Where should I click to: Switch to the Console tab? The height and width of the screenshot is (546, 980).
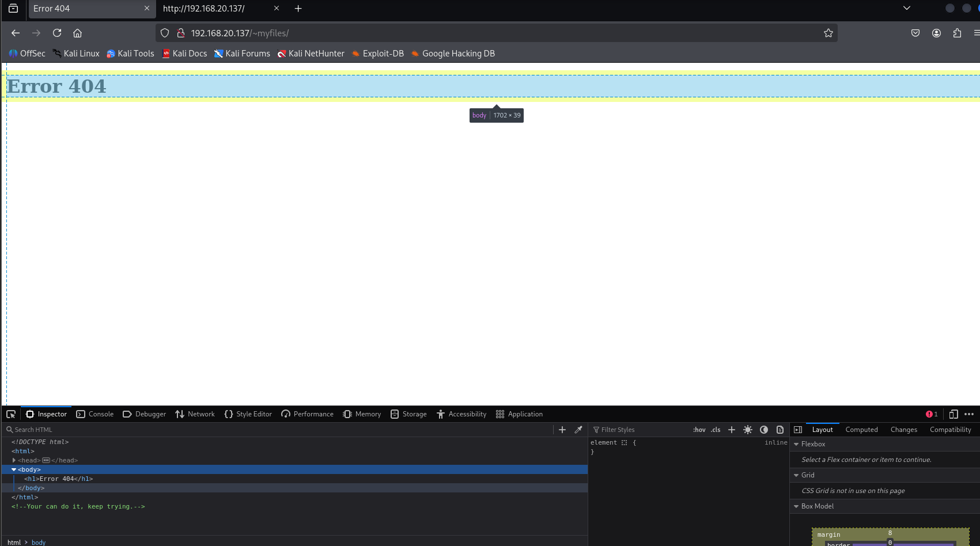[95, 414]
